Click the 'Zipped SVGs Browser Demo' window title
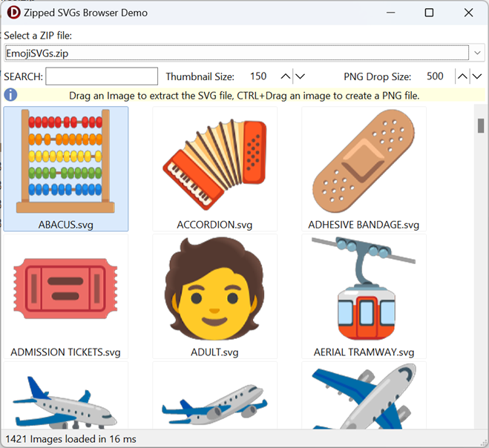Image resolution: width=489 pixels, height=448 pixels. (86, 13)
